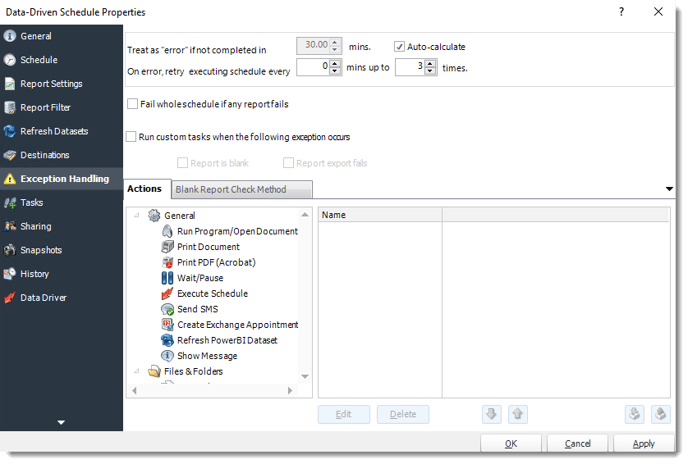Click the Execute Schedule icon
The height and width of the screenshot is (464, 688).
coord(167,294)
